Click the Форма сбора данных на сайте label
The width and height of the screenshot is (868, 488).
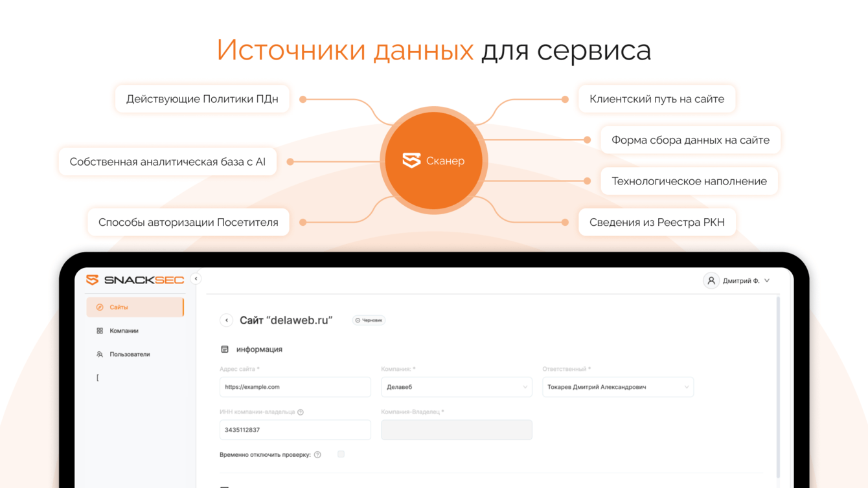pyautogui.click(x=691, y=140)
